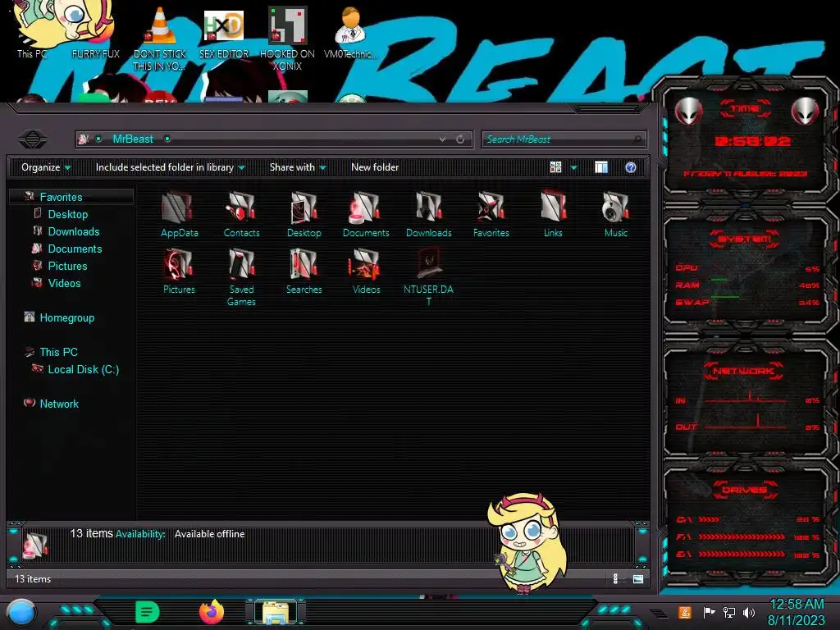Screen dimensions: 840x630
Task: Open the Links folder
Action: tap(553, 215)
